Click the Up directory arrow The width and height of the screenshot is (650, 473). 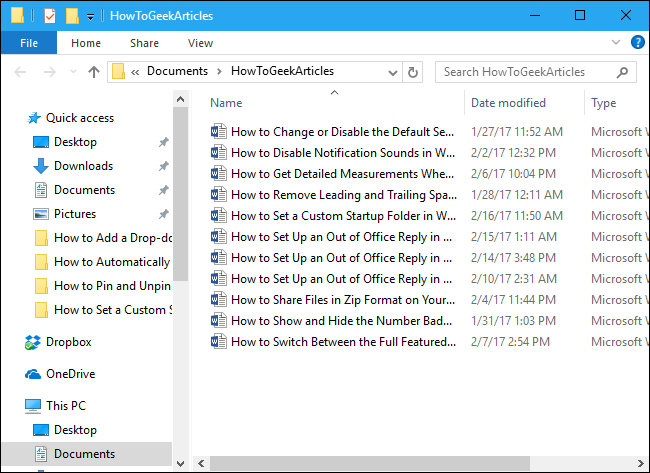click(94, 71)
